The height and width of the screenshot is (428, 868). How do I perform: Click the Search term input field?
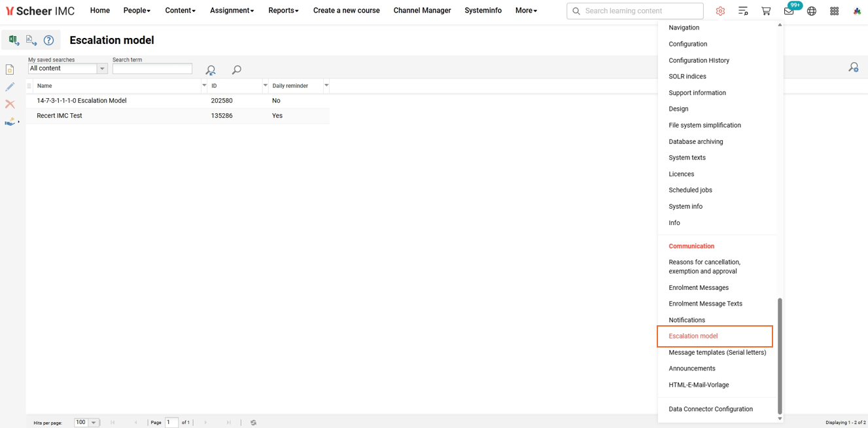[x=152, y=68]
